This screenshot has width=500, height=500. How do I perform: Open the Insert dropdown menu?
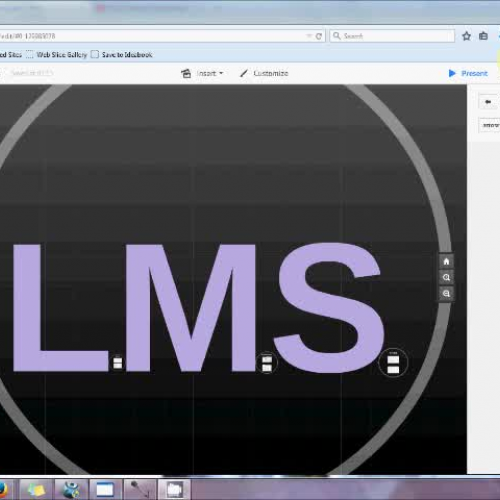pos(202,73)
